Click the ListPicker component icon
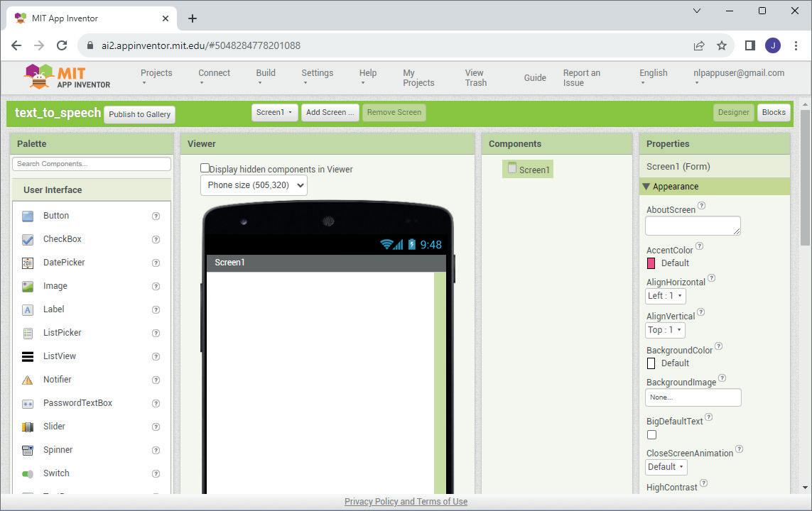This screenshot has height=511, width=812. pyautogui.click(x=28, y=333)
